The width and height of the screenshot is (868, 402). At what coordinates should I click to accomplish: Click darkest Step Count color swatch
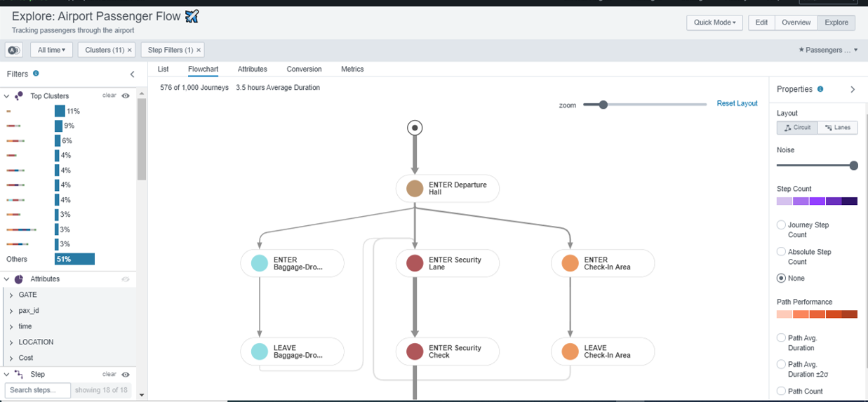pos(849,201)
